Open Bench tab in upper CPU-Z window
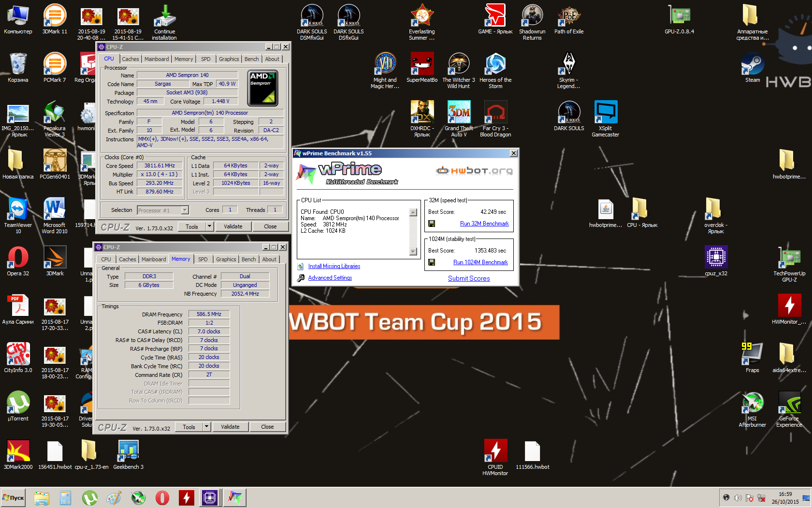 pyautogui.click(x=251, y=59)
